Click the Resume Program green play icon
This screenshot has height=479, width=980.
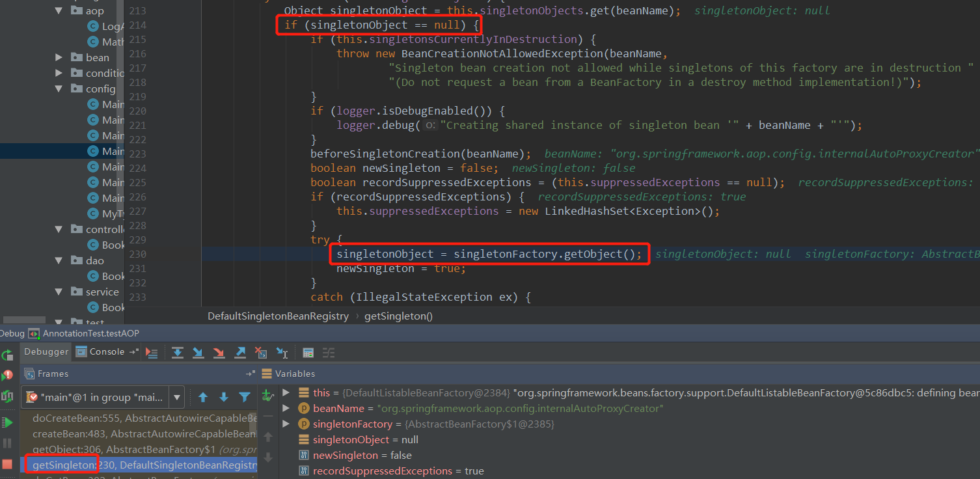pos(8,421)
